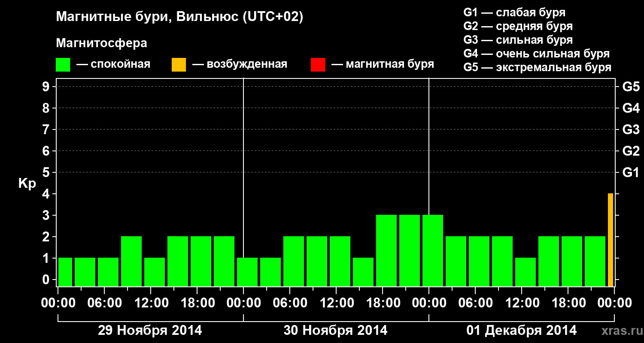Screen dimensions: 644x343
Task: Click the 12:00–15:00 Kp 1 bar on 01 Декабря
Action: point(526,272)
